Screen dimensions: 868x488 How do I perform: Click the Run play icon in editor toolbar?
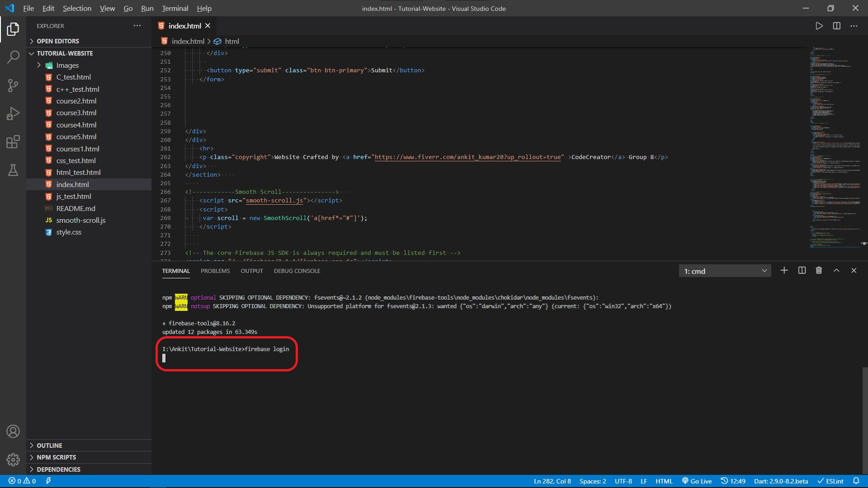pos(819,26)
